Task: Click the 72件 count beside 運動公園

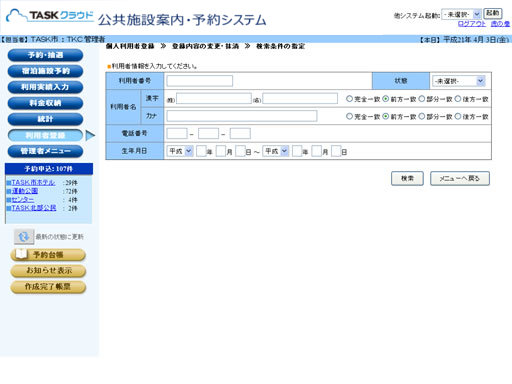Action: (71, 191)
